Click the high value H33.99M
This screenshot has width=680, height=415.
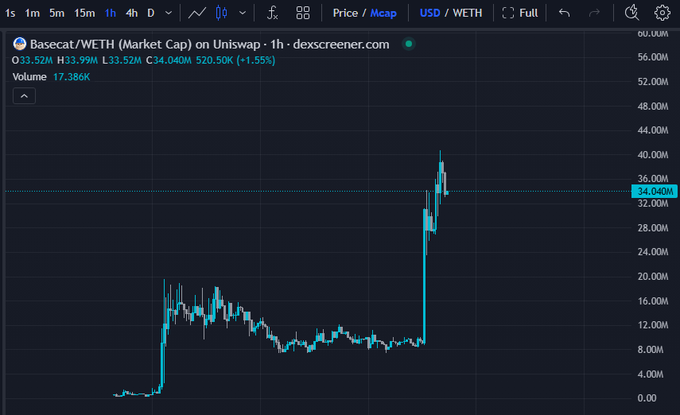77,60
